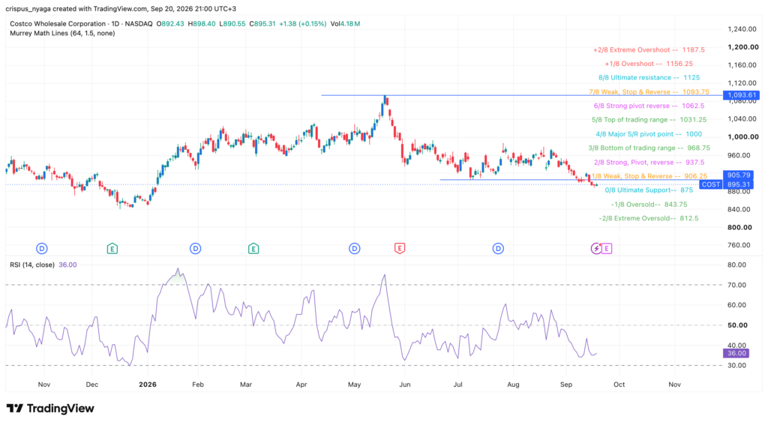Viewport: 768px width, 425px height.
Task: Open the pink upcoming earnings E marker
Action: 607,249
